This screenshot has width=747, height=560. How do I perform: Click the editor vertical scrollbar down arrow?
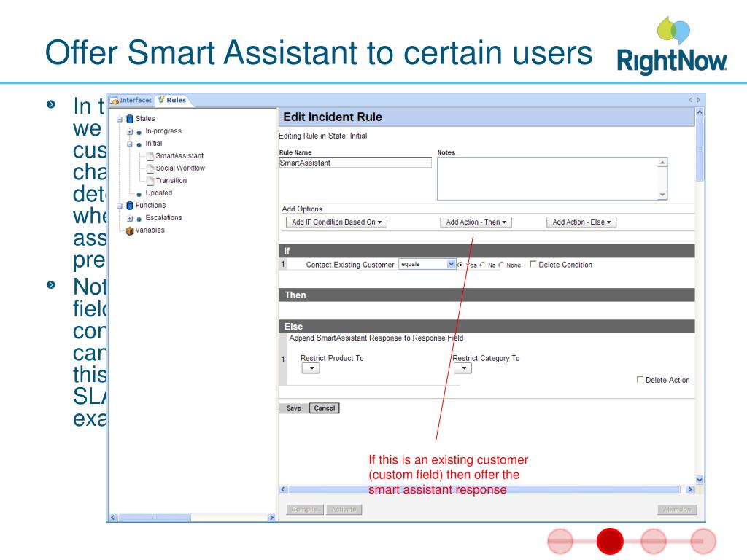[x=700, y=480]
